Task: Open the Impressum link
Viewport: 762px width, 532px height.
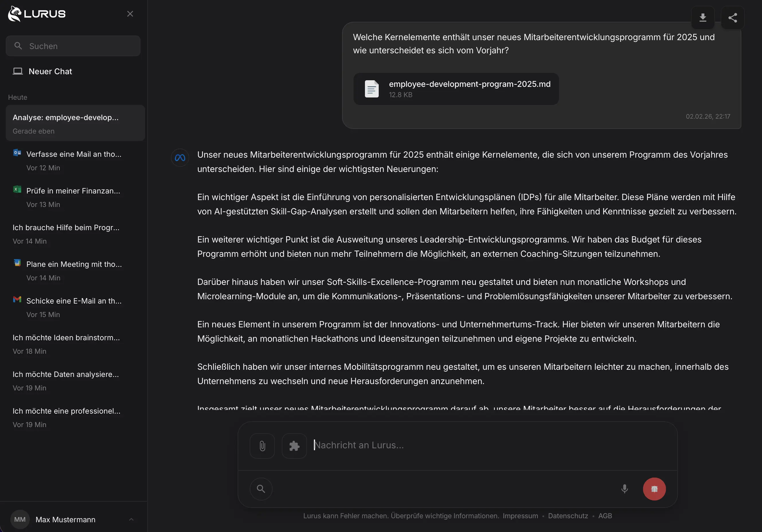Action: (520, 516)
